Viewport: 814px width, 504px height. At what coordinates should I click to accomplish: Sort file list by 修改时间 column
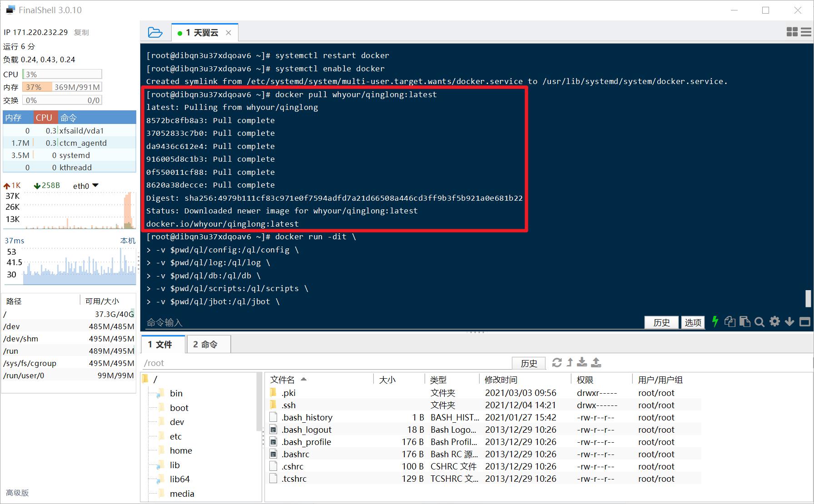525,379
